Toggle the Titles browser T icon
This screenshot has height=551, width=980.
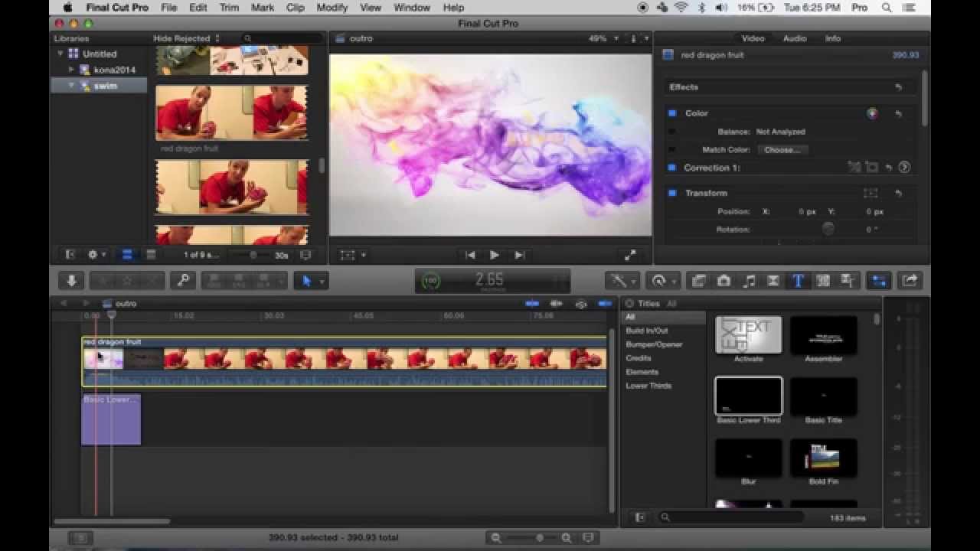[798, 281]
